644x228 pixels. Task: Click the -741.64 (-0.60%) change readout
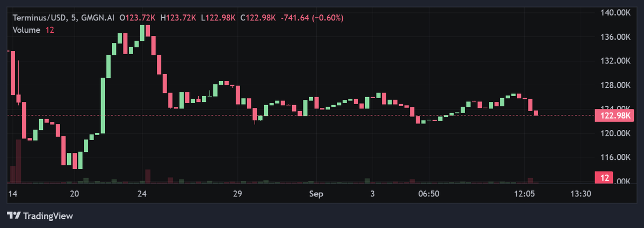313,18
